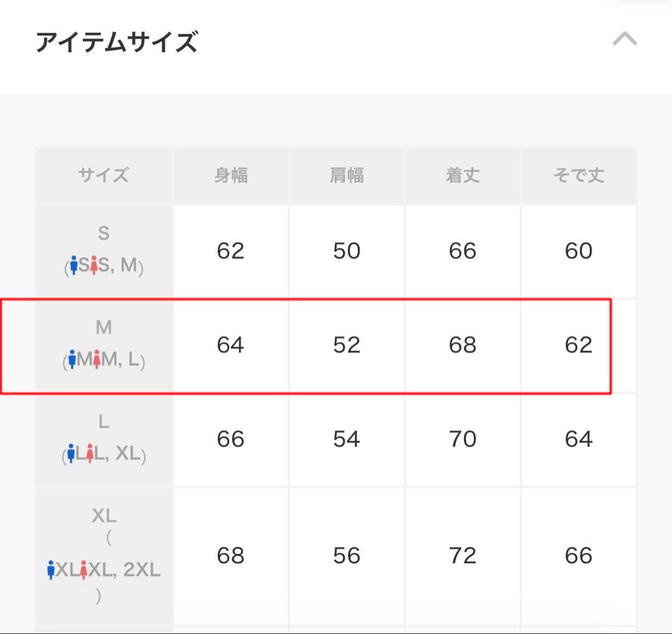This screenshot has width=672, height=634.
Task: Expand size details for the S row
Action: click(x=104, y=251)
